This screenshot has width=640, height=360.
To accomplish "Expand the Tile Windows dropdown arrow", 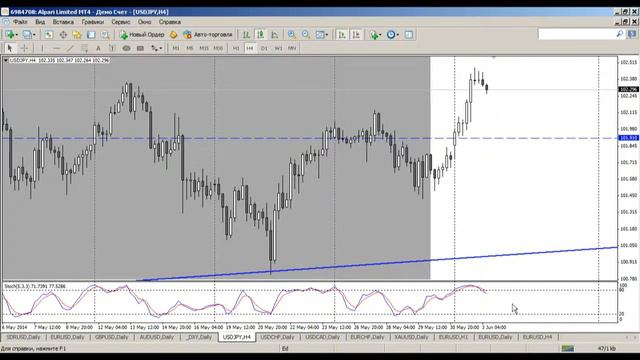I will [x=327, y=35].
